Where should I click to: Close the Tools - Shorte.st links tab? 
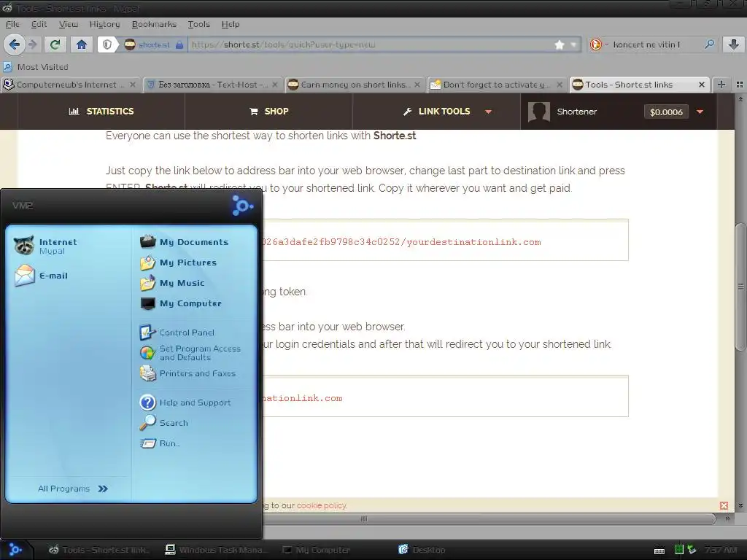(x=701, y=85)
